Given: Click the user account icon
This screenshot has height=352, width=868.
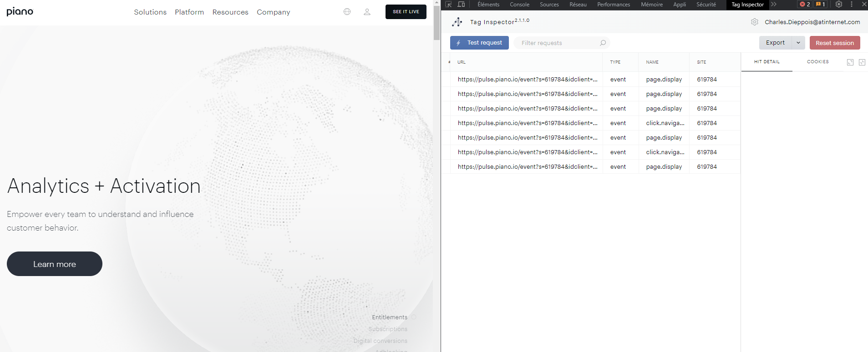Looking at the screenshot, I should (367, 12).
